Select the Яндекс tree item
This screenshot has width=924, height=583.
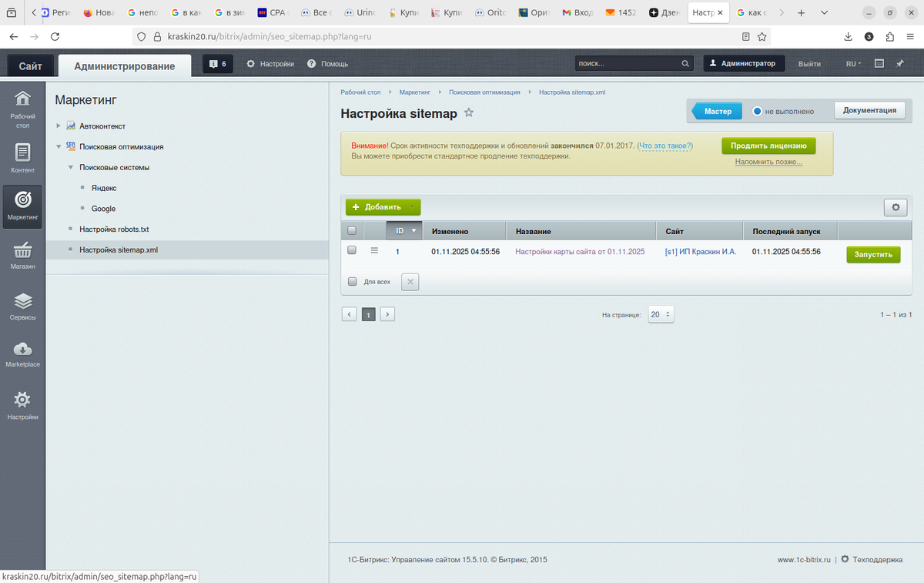click(x=104, y=188)
